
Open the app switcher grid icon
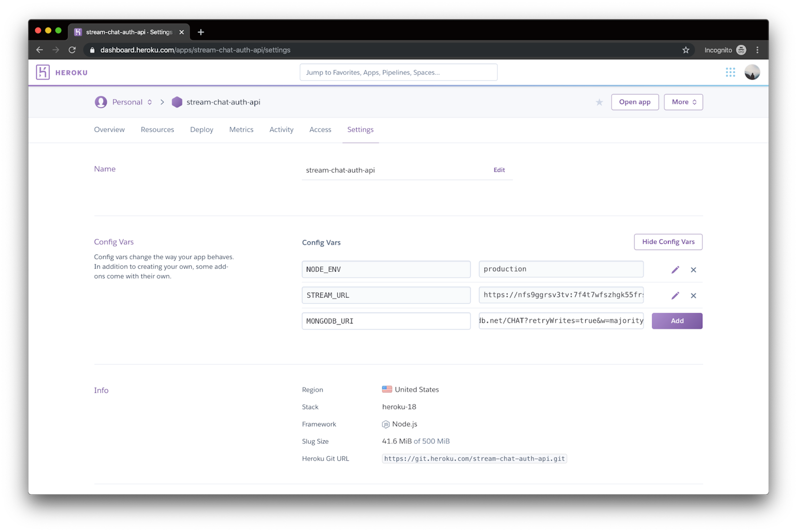(x=730, y=72)
